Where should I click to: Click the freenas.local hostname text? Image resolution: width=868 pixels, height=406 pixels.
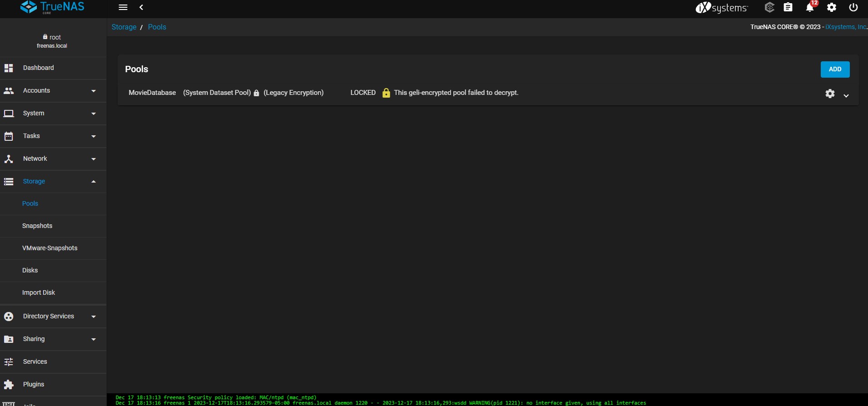52,46
